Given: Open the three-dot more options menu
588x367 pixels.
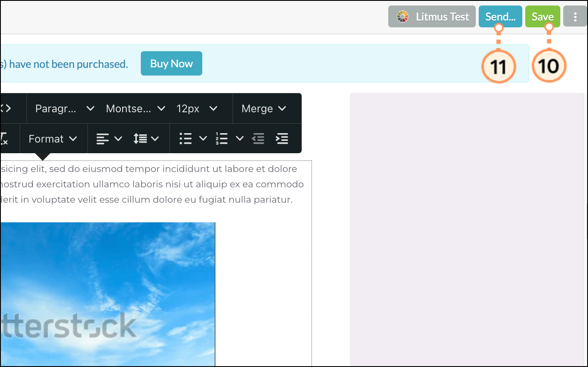Looking at the screenshot, I should (x=575, y=17).
